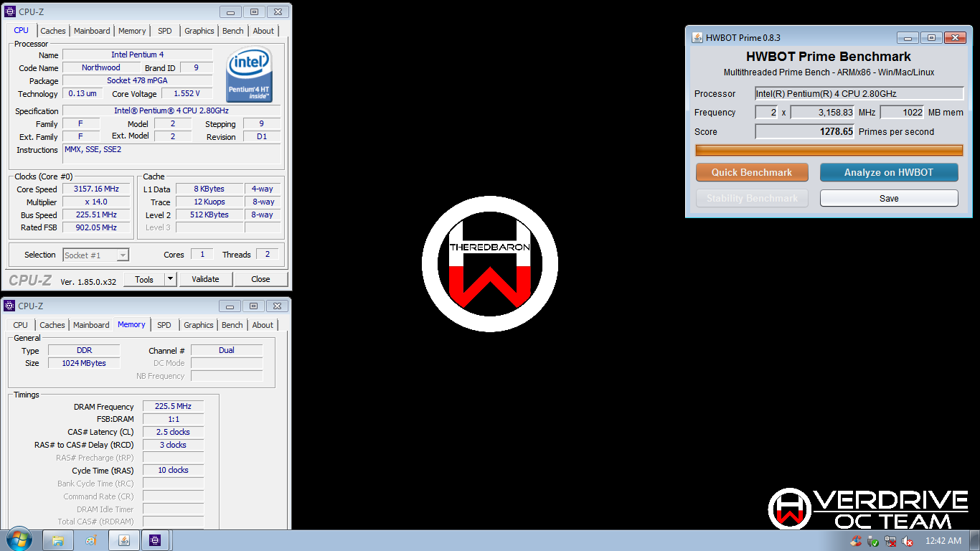Click the 225.5 MHz DRAM Frequency value

point(173,406)
